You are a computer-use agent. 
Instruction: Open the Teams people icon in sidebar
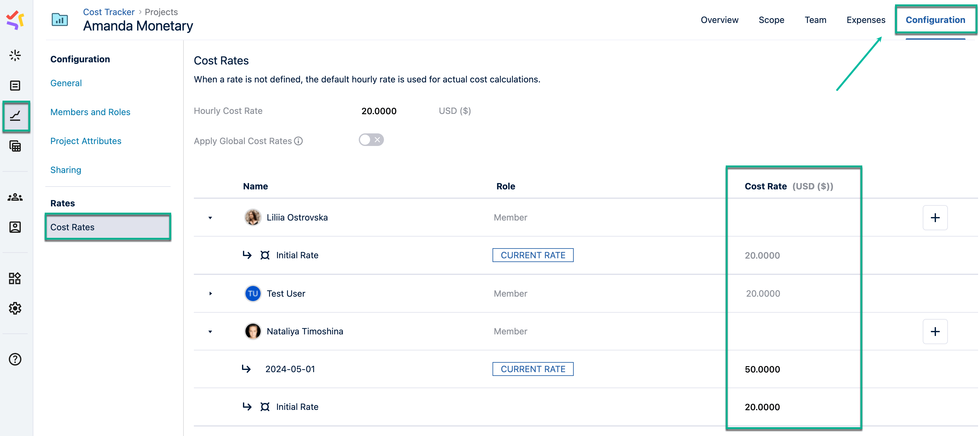coord(15,197)
